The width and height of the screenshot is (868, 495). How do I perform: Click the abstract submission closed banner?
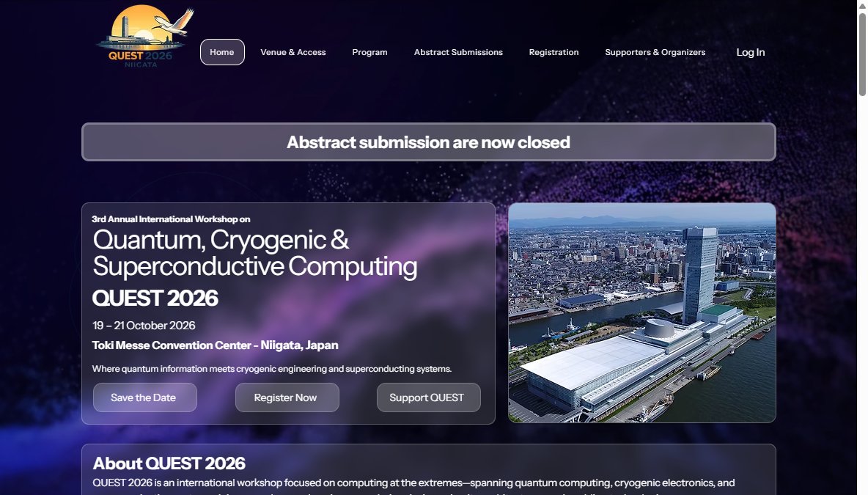(428, 142)
